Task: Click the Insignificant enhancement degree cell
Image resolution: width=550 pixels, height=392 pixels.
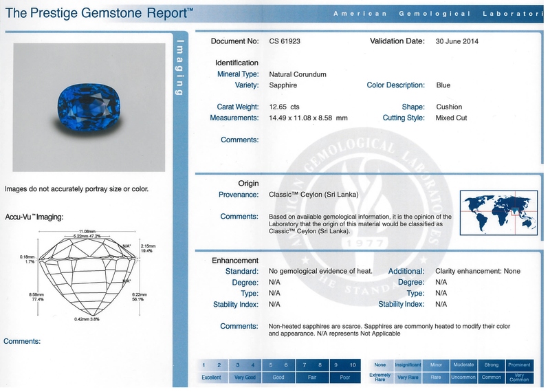Action: [408, 364]
